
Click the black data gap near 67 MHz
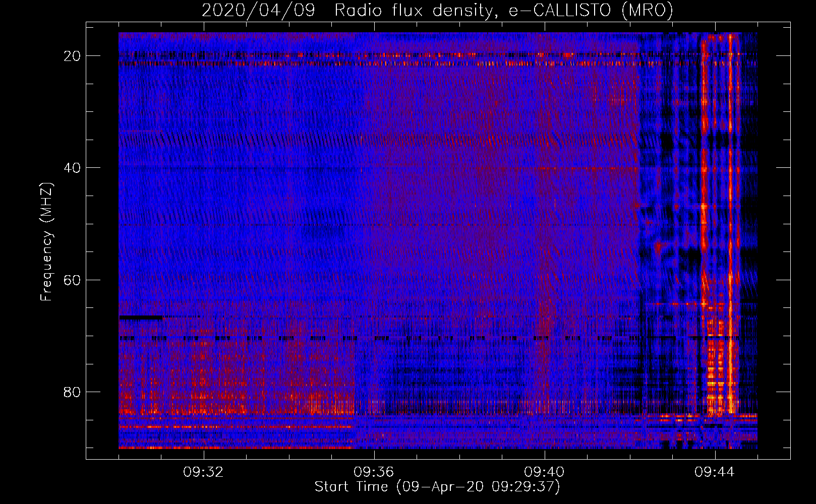tap(141, 318)
